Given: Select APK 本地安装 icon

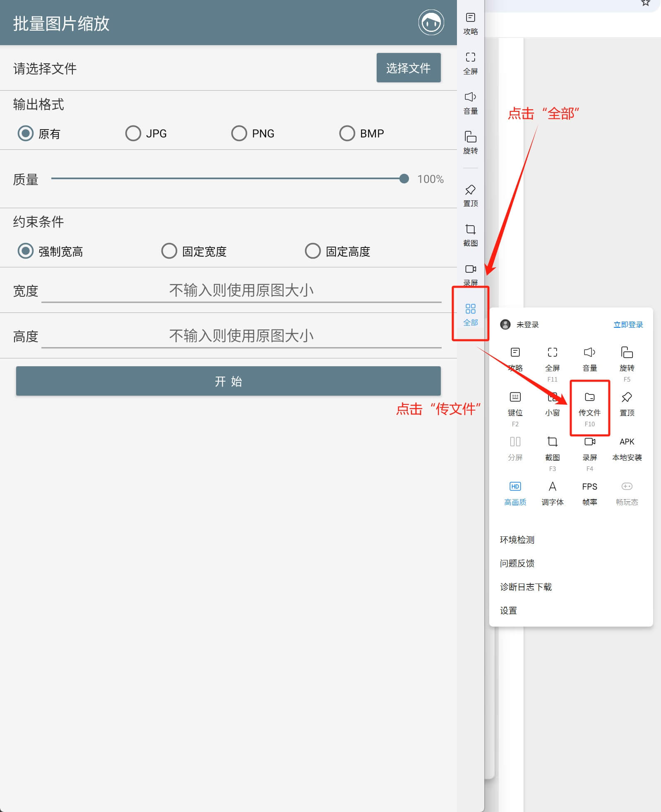Looking at the screenshot, I should click(x=627, y=442).
